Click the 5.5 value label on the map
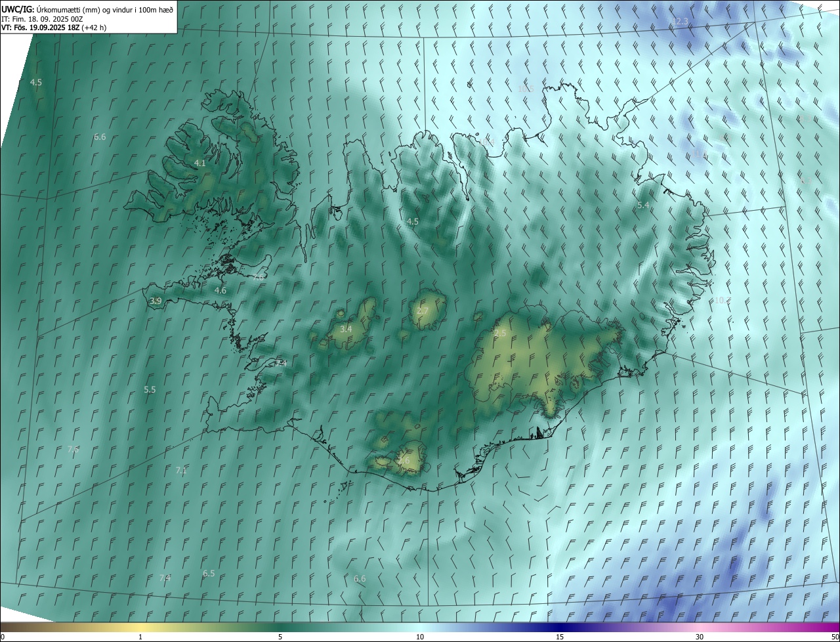Image resolution: width=840 pixels, height=642 pixels. (150, 389)
